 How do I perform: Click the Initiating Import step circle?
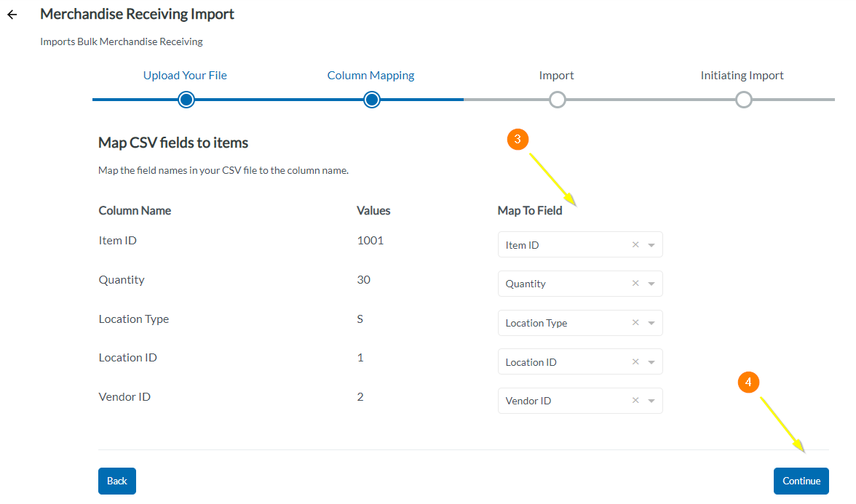pyautogui.click(x=744, y=100)
